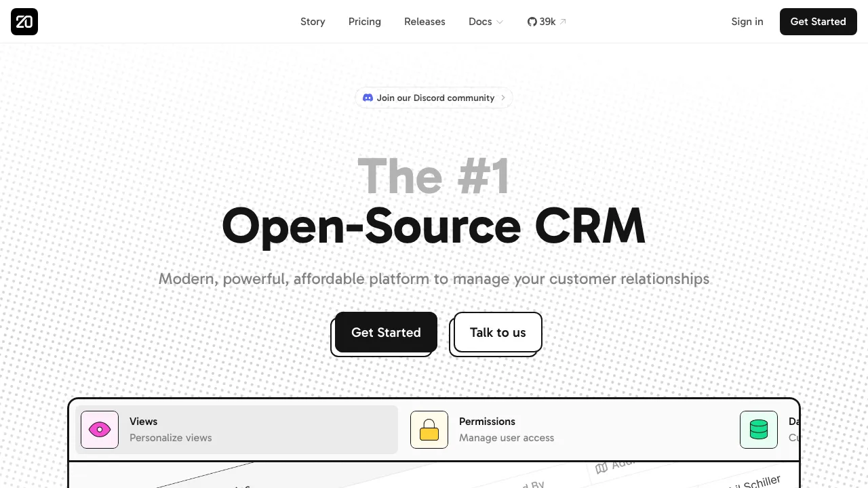Click the Talk to us button
Image resolution: width=868 pixels, height=488 pixels.
click(x=498, y=332)
